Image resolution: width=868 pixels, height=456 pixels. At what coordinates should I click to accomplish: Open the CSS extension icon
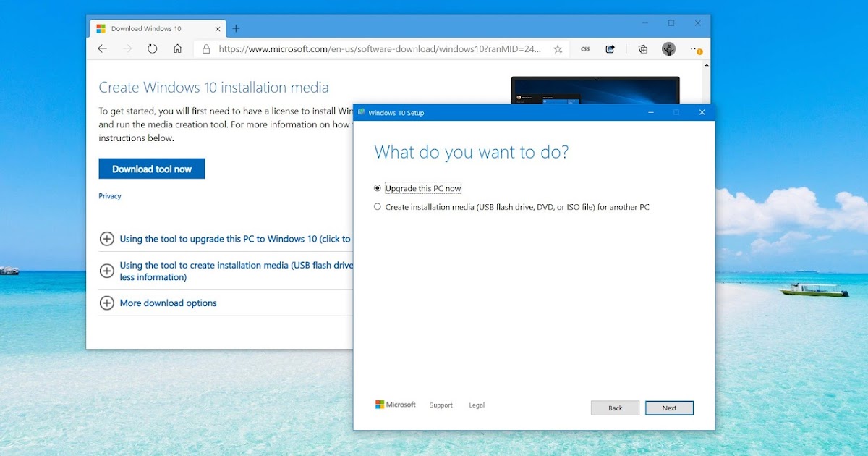[x=585, y=49]
